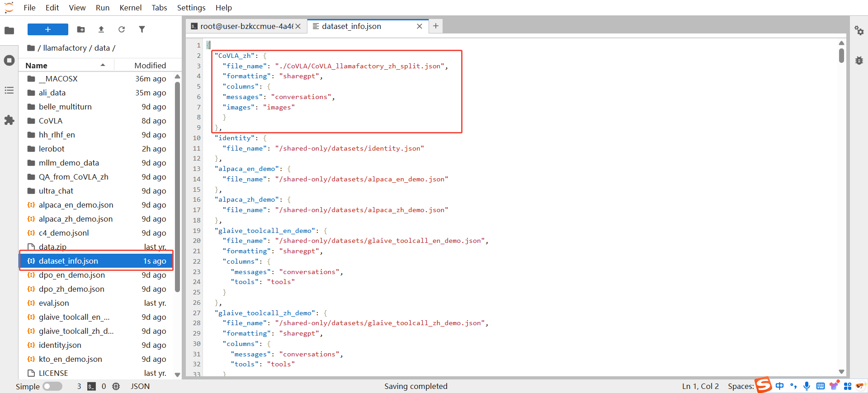868x393 pixels.
Task: Open the File Browser sidebar icon
Action: click(x=9, y=30)
